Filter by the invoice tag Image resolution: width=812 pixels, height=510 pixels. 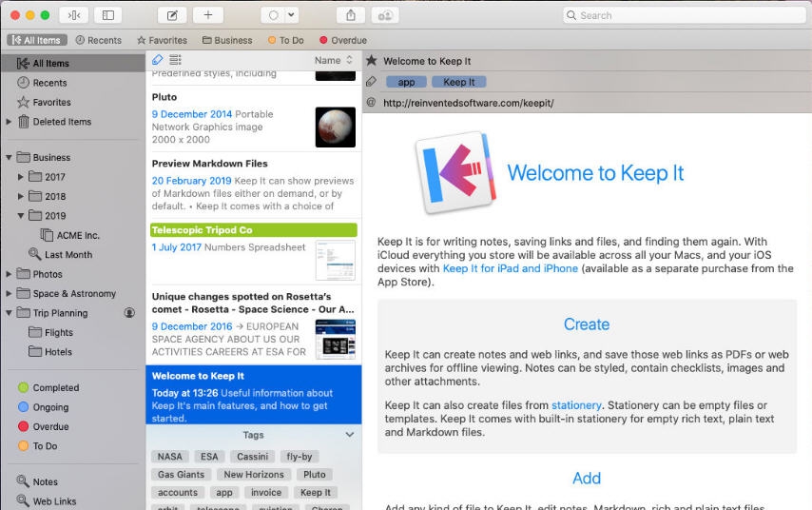click(266, 492)
